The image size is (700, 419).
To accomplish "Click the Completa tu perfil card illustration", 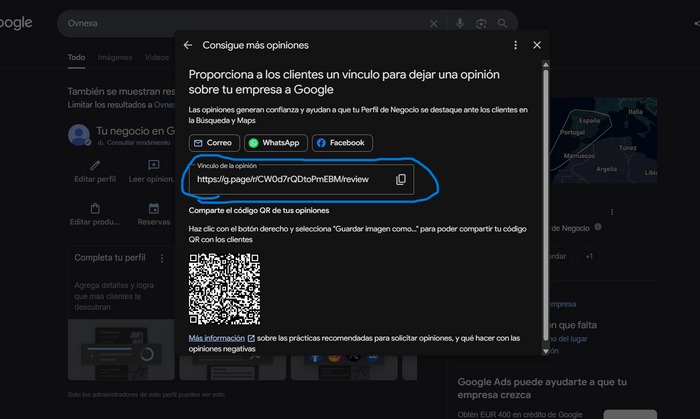I will (x=121, y=349).
